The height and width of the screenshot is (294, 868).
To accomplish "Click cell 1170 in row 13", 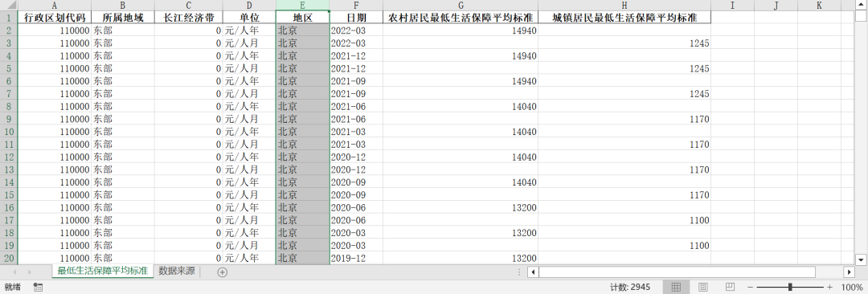I will [624, 169].
